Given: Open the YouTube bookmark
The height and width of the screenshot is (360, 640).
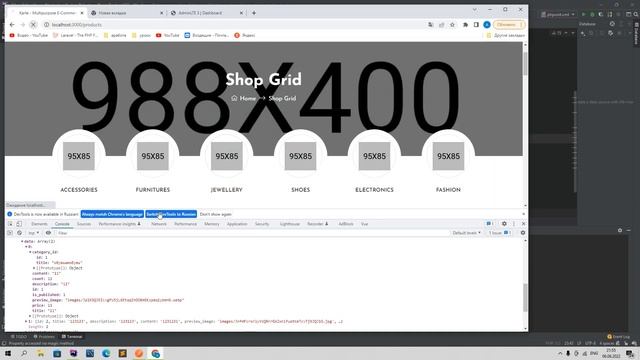Looking at the screenshot, I should click(x=167, y=36).
